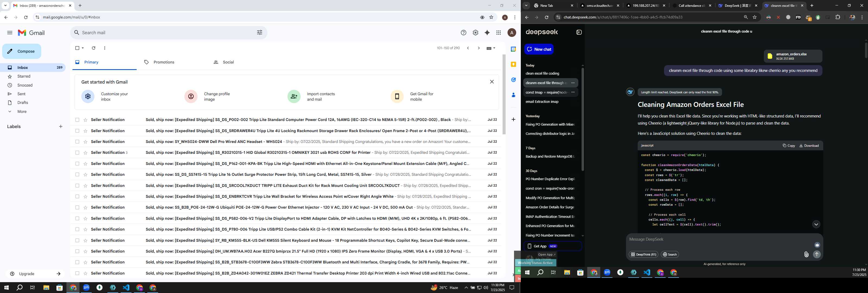Open the select dropdown arrow beside checkbox
The image size is (868, 293).
click(x=83, y=48)
